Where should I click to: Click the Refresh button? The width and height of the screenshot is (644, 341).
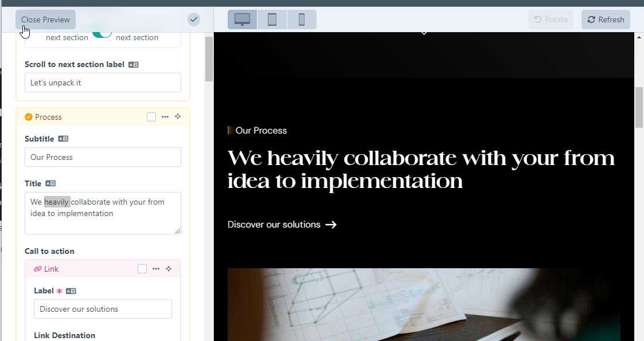click(606, 19)
